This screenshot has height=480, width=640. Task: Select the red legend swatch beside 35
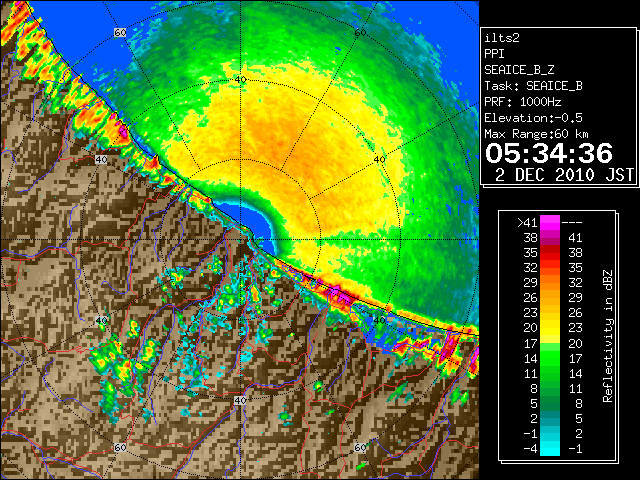550,253
